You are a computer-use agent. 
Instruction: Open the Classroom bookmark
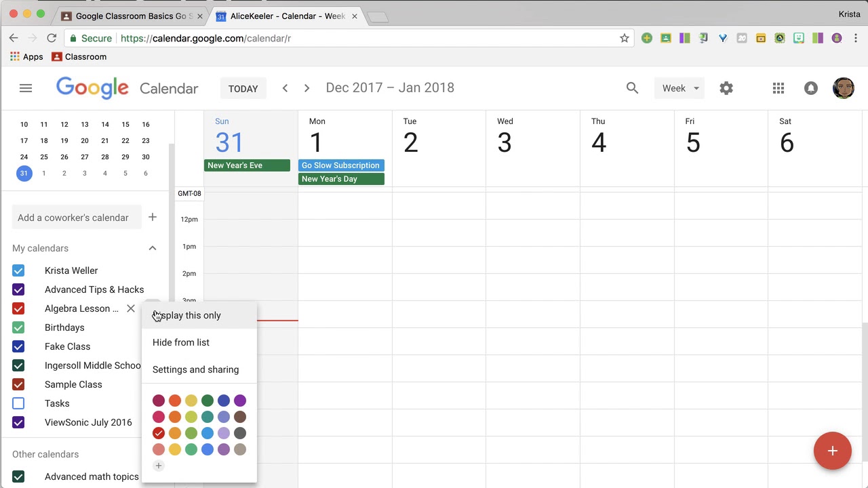click(x=79, y=57)
